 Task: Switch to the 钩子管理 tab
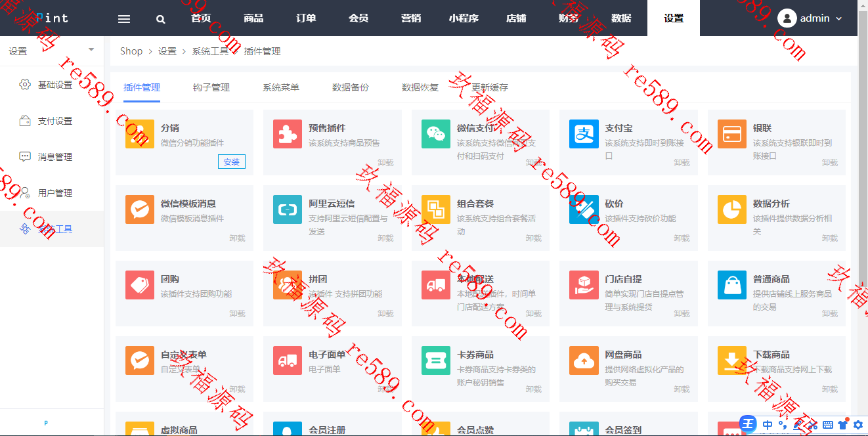211,87
